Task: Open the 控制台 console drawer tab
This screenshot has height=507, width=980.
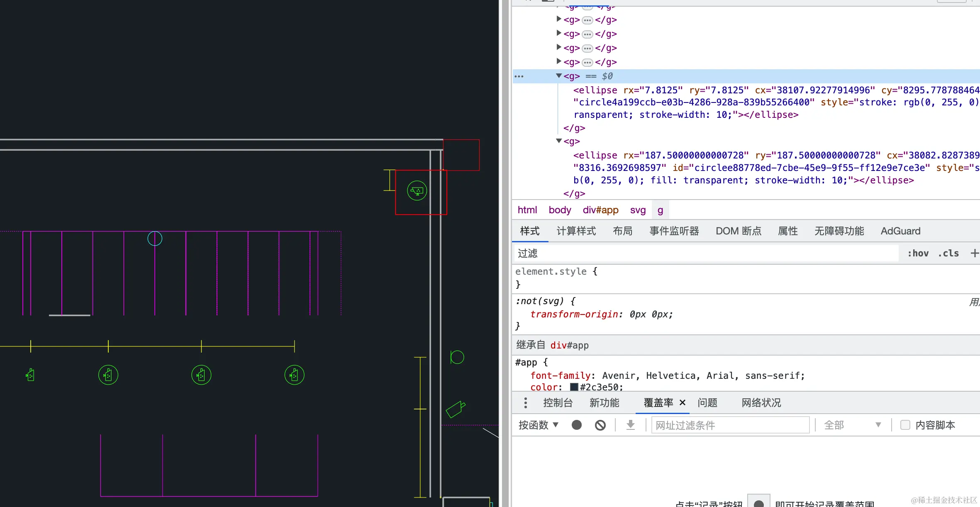Action: [558, 403]
